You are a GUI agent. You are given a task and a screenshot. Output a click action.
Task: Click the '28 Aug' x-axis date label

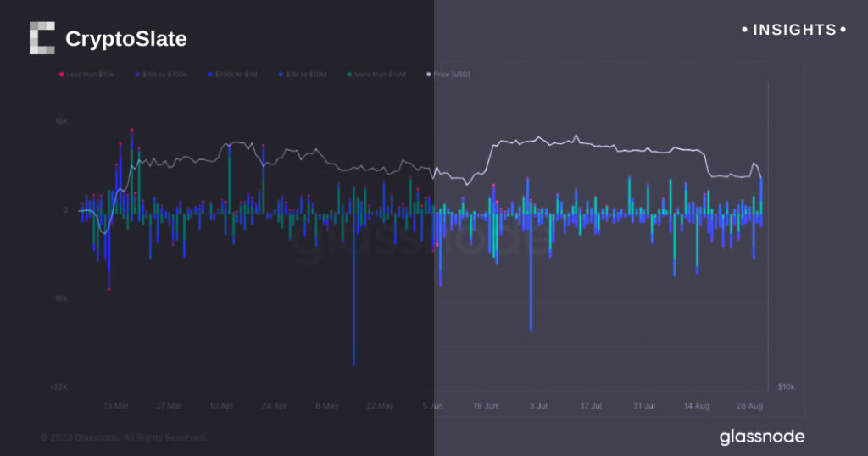pyautogui.click(x=749, y=407)
